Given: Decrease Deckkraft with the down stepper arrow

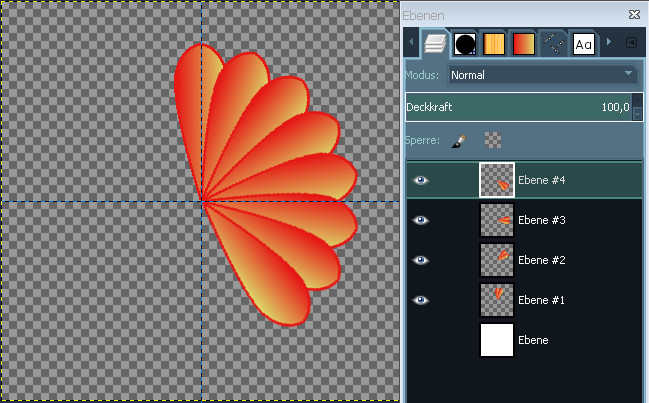Looking at the screenshot, I should (x=638, y=114).
